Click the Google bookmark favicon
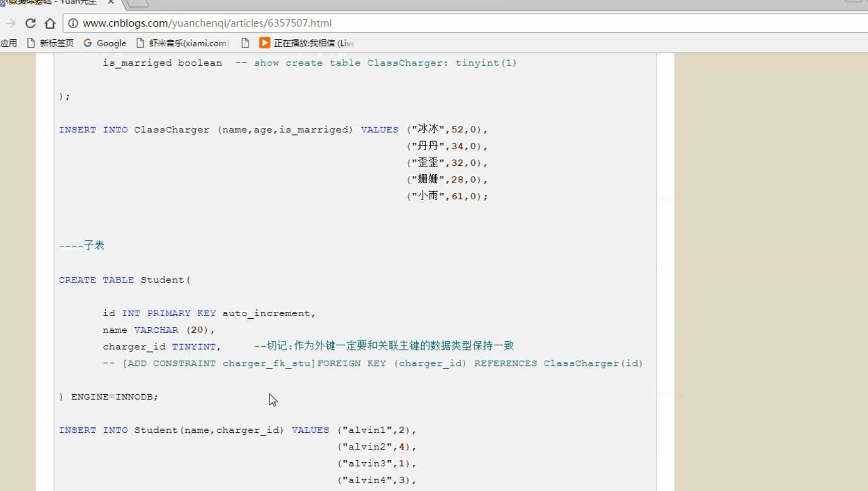868x491 pixels. point(88,43)
